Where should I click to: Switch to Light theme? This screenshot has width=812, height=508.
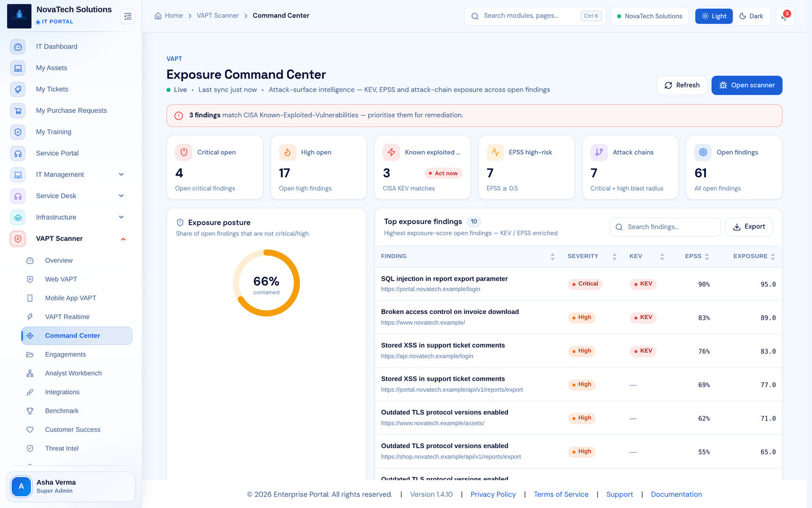coord(714,16)
